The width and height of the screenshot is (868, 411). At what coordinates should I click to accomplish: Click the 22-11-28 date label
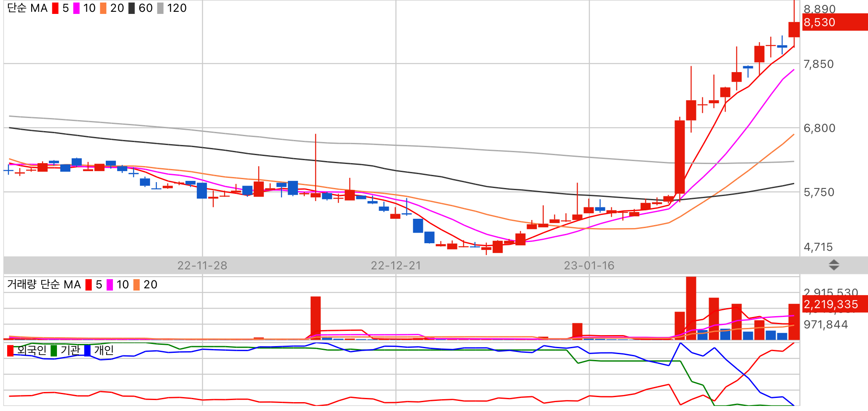(202, 266)
